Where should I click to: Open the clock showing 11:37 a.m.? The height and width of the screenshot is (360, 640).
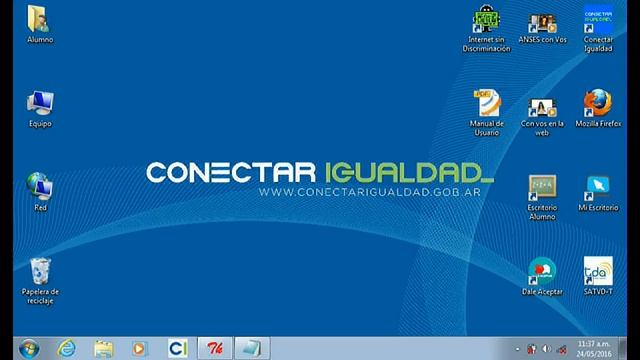pos(594,349)
